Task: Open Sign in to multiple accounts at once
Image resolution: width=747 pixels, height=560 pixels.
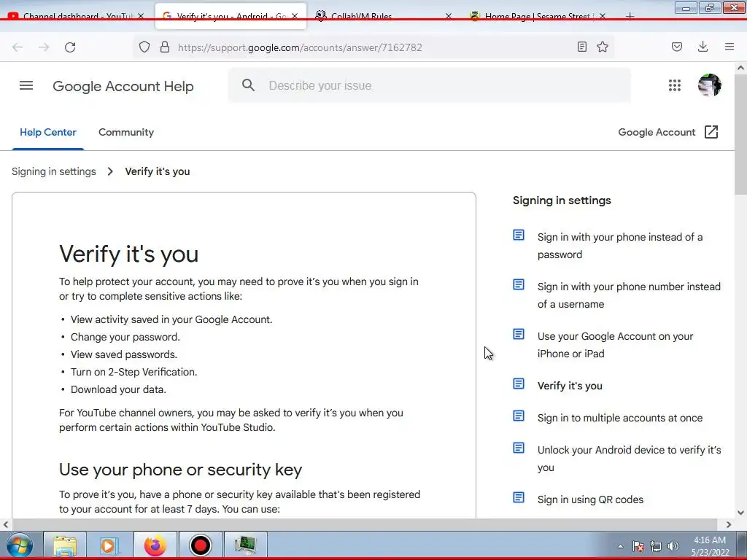Action: point(620,418)
